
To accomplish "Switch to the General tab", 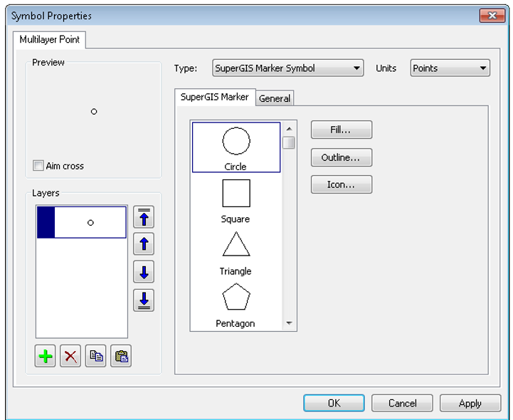I will point(275,98).
